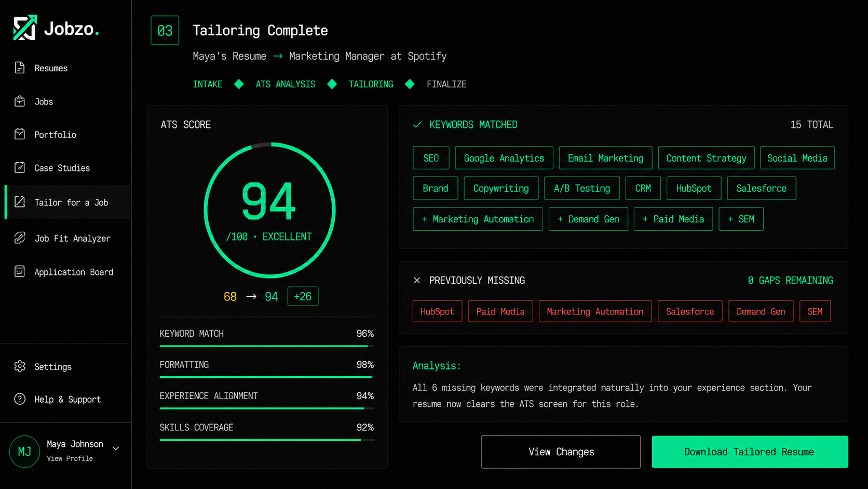Click the Google Analytics keyword tag
868x489 pixels.
(x=504, y=158)
